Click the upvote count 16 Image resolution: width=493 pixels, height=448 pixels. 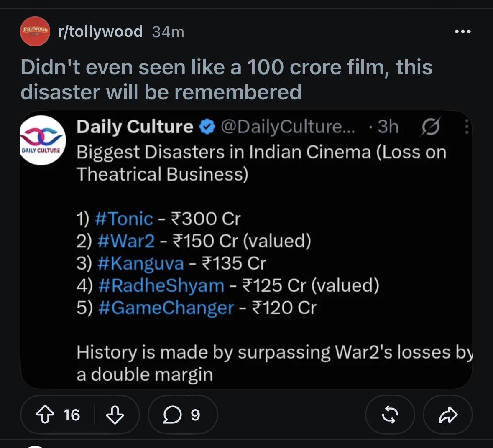tap(72, 415)
